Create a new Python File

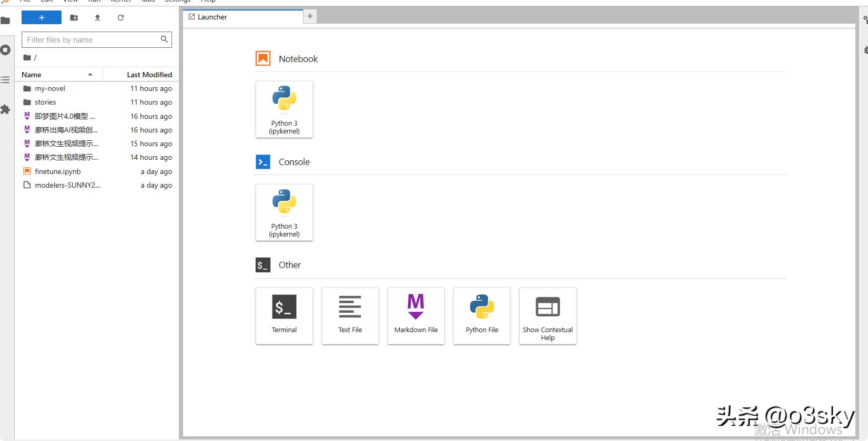tap(481, 315)
